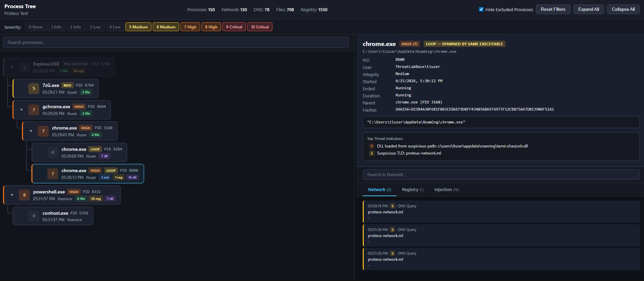This screenshot has height=281, width=644.
Task: Select chrome.exe process with PID 3160
Action: pyautogui.click(x=70, y=131)
